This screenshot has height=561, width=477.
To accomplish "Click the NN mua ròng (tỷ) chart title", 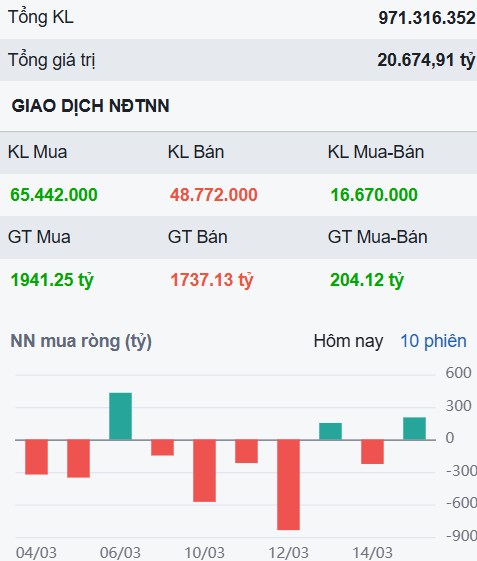I will (81, 341).
